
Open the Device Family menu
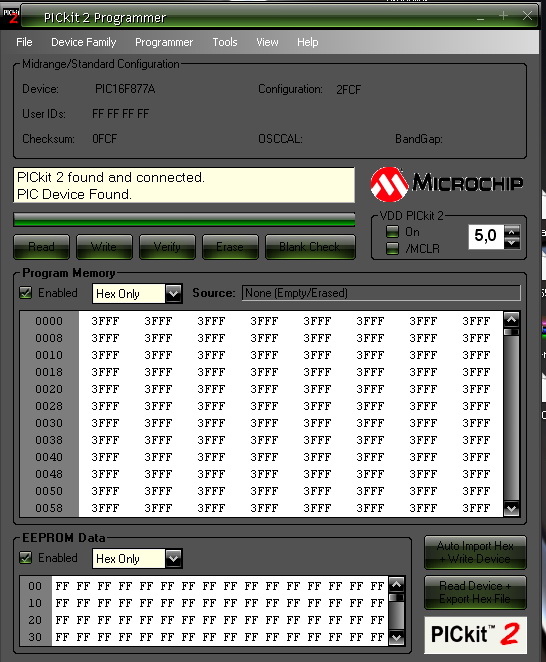[x=84, y=42]
